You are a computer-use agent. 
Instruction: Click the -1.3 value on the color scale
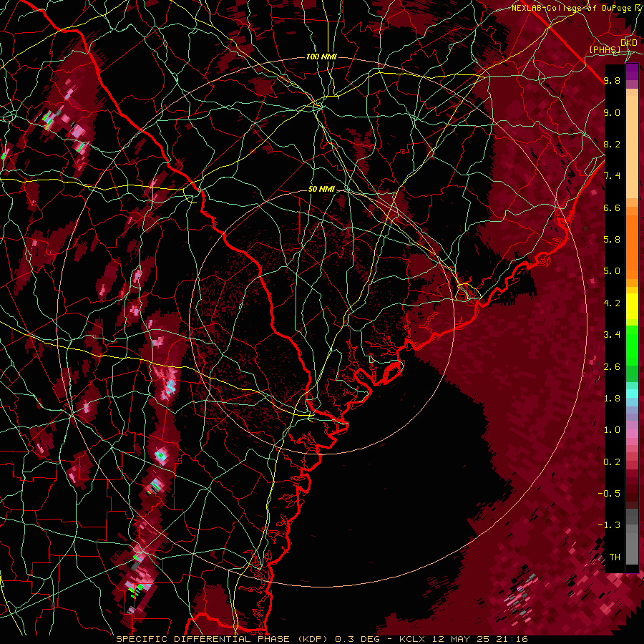click(610, 525)
